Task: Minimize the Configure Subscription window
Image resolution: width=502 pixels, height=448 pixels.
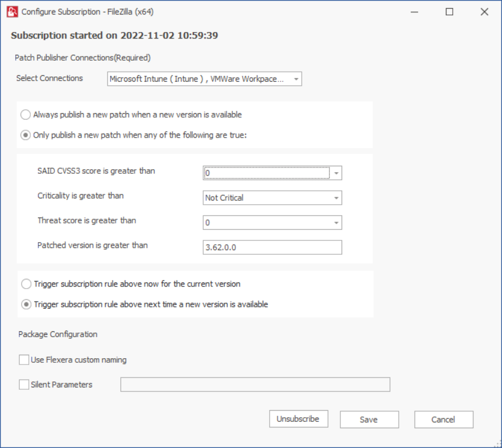Action: (414, 12)
